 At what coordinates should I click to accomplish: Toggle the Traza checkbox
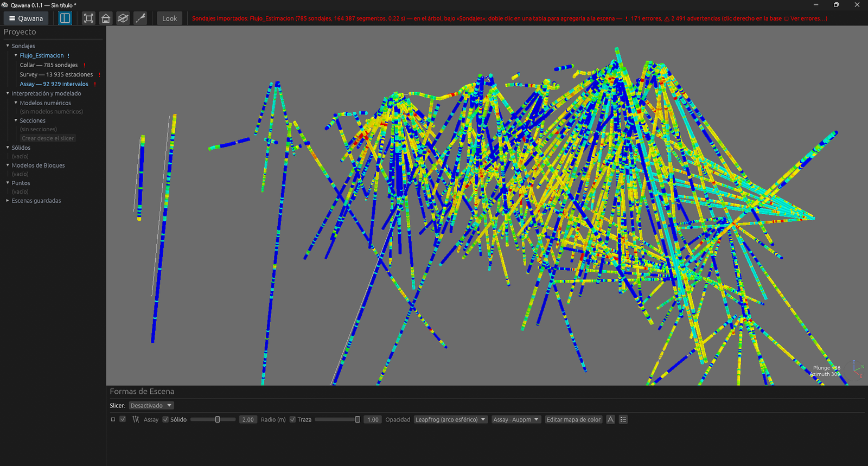[x=293, y=419]
